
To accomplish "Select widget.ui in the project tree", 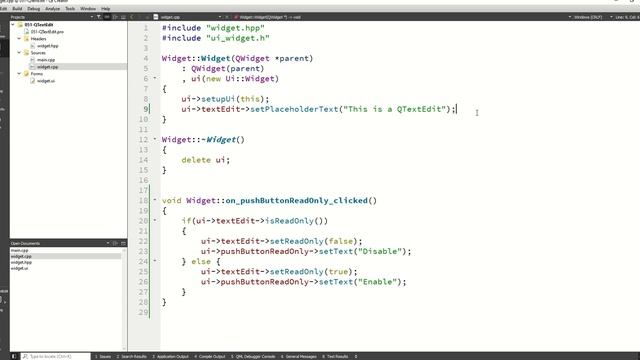I will pos(46,81).
